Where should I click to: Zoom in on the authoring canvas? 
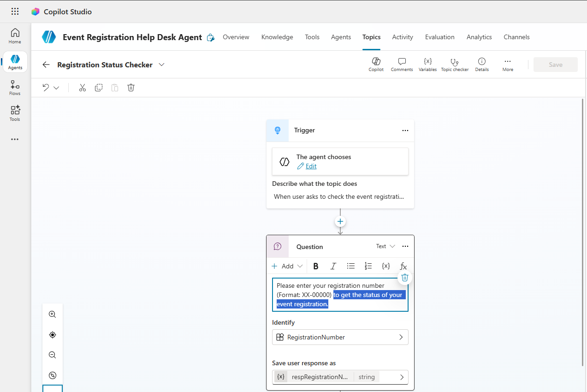53,315
